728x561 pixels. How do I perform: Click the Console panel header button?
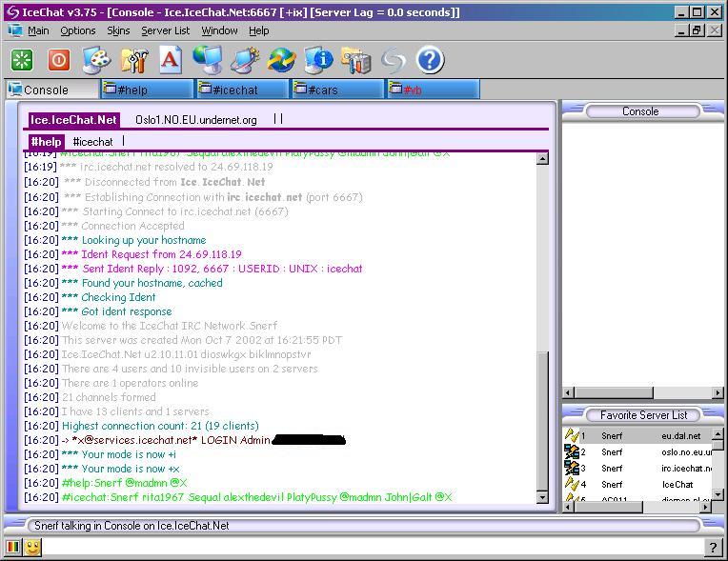point(642,111)
